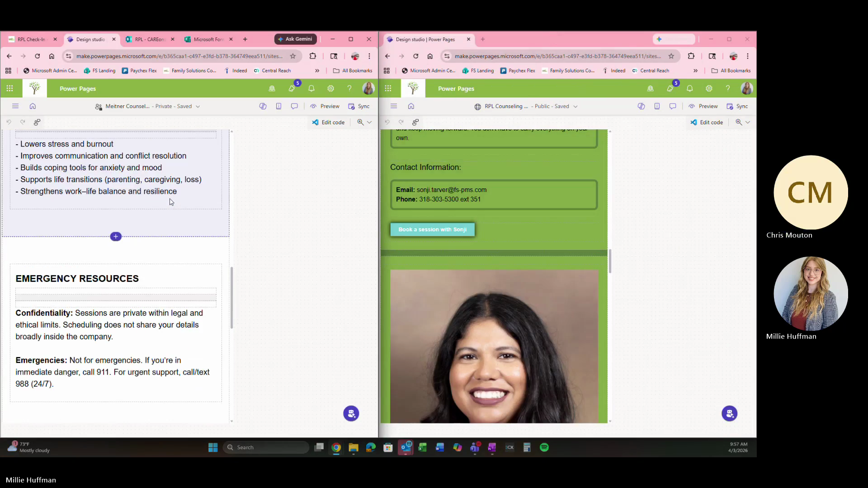
Task: Click the link icon beside redo in right studio
Action: click(415, 122)
